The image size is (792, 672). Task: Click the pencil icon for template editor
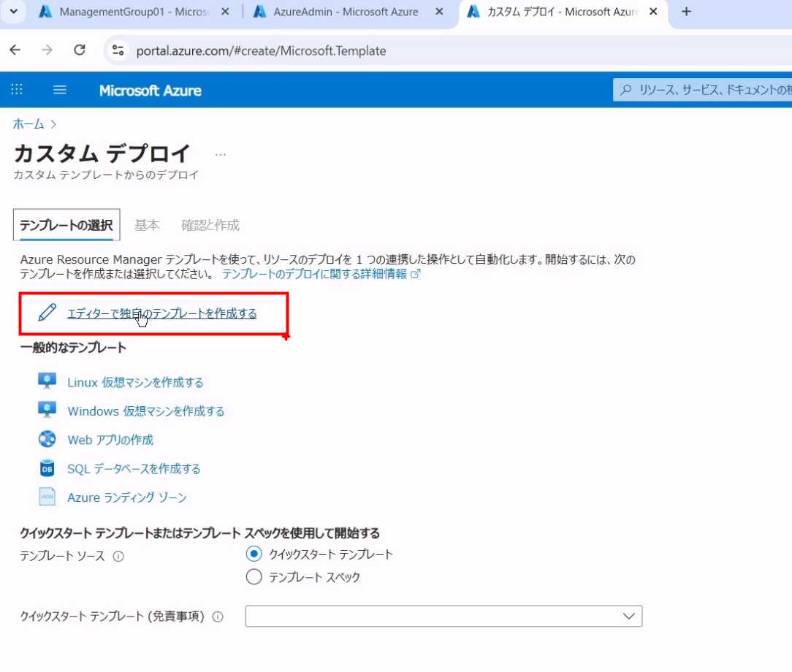47,313
